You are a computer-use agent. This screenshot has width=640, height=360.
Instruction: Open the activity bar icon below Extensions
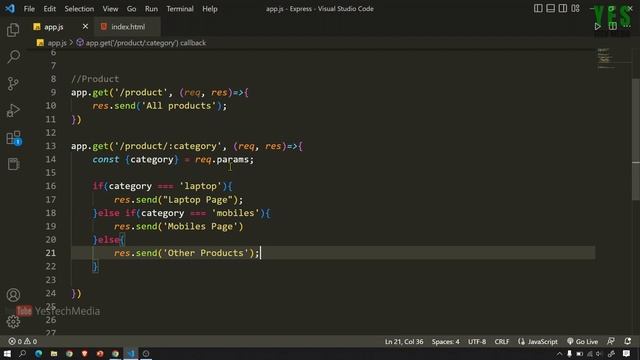pyautogui.click(x=13, y=164)
